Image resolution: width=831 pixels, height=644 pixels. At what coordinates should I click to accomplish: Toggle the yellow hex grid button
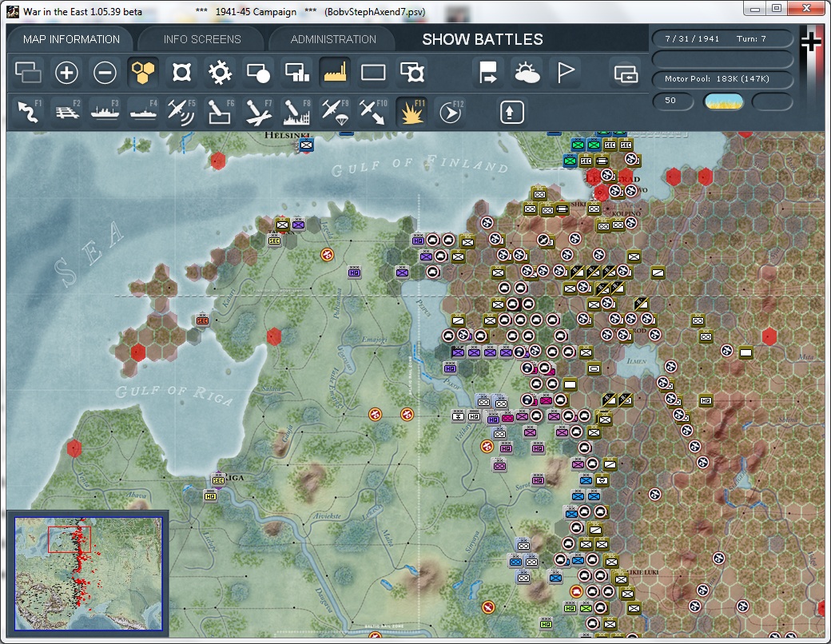coord(143,73)
